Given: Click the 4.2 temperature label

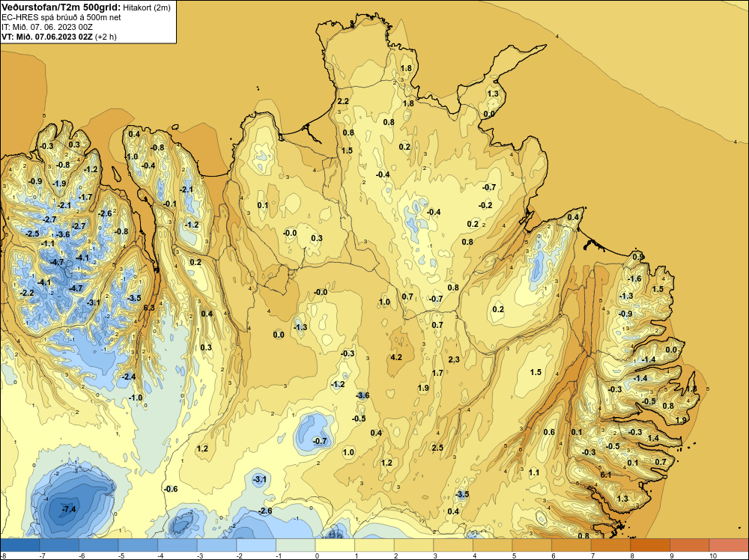Looking at the screenshot, I should click(x=396, y=357).
